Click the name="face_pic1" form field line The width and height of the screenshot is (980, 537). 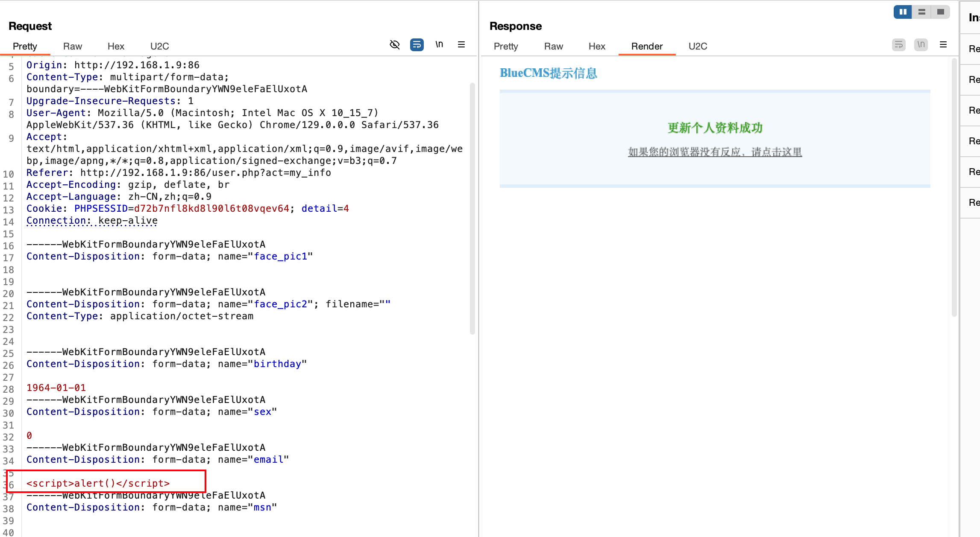point(170,256)
